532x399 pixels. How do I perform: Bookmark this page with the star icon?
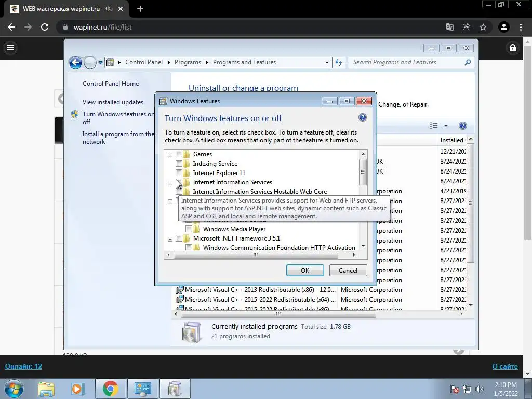(483, 27)
